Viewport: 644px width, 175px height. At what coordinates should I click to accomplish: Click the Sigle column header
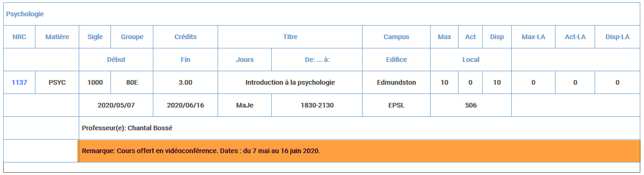pyautogui.click(x=95, y=37)
